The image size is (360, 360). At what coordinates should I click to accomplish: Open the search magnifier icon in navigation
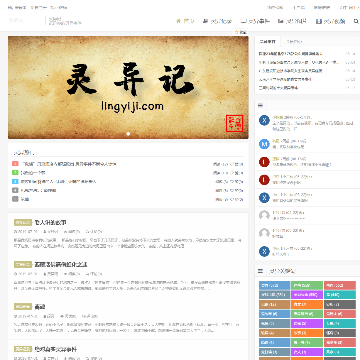356,21
